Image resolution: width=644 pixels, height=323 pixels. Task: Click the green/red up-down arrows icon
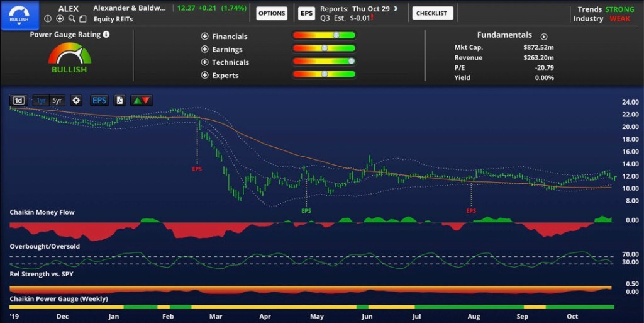pyautogui.click(x=142, y=100)
